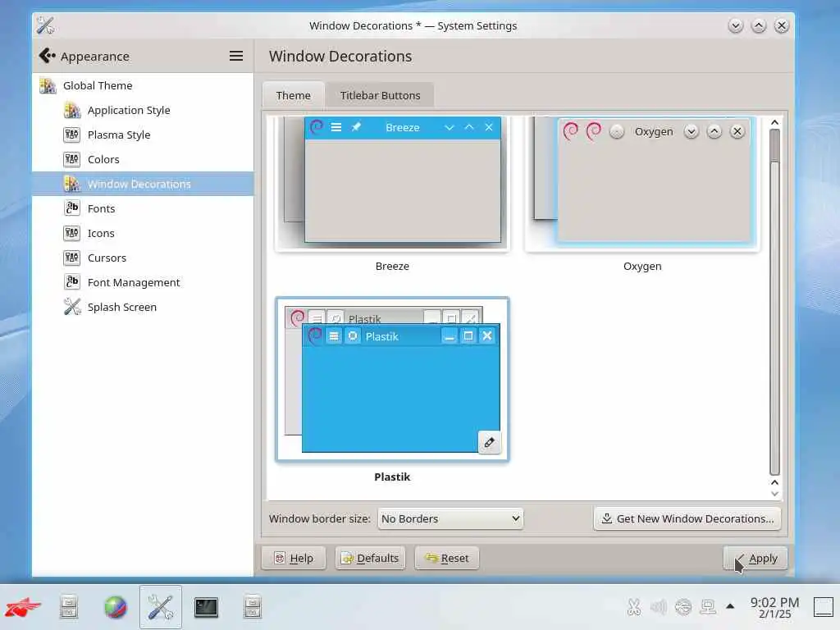Switch to the Titlebar Buttons tab
Image resolution: width=840 pixels, height=630 pixels.
[380, 95]
